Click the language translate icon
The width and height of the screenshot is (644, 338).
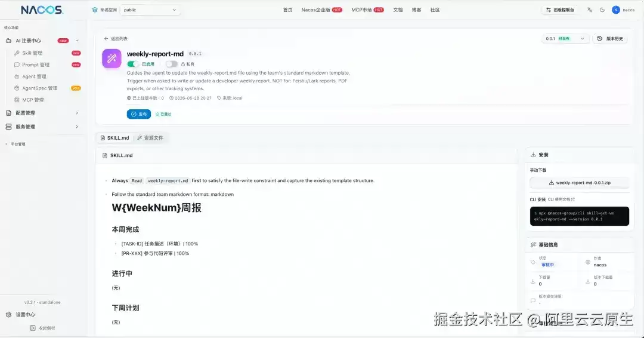click(x=590, y=10)
